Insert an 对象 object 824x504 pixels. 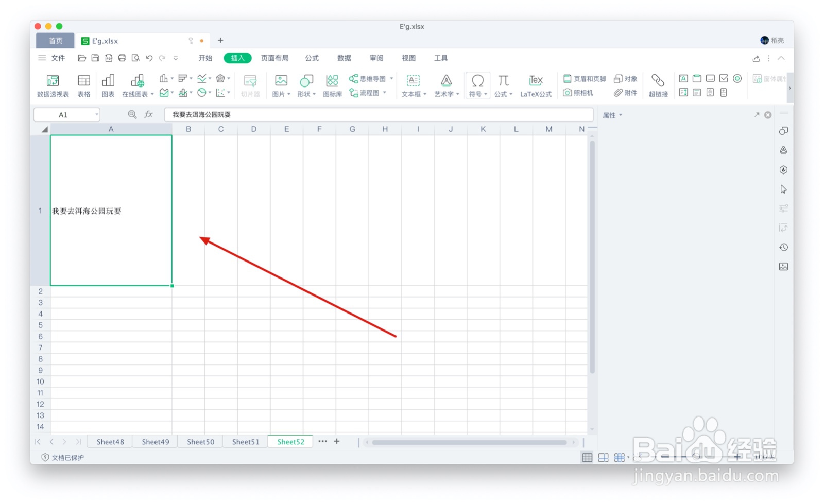click(625, 79)
